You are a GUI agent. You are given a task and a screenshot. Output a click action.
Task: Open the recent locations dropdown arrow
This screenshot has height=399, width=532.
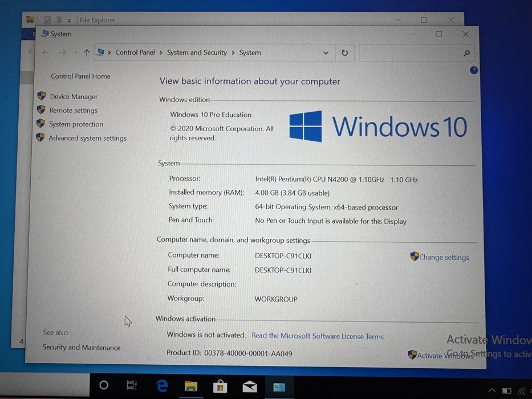(x=75, y=52)
